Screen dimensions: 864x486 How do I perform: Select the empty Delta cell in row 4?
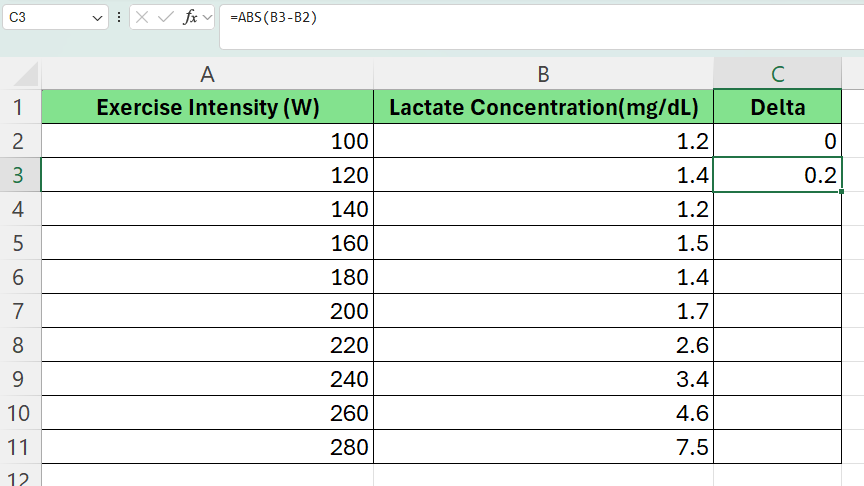[778, 209]
